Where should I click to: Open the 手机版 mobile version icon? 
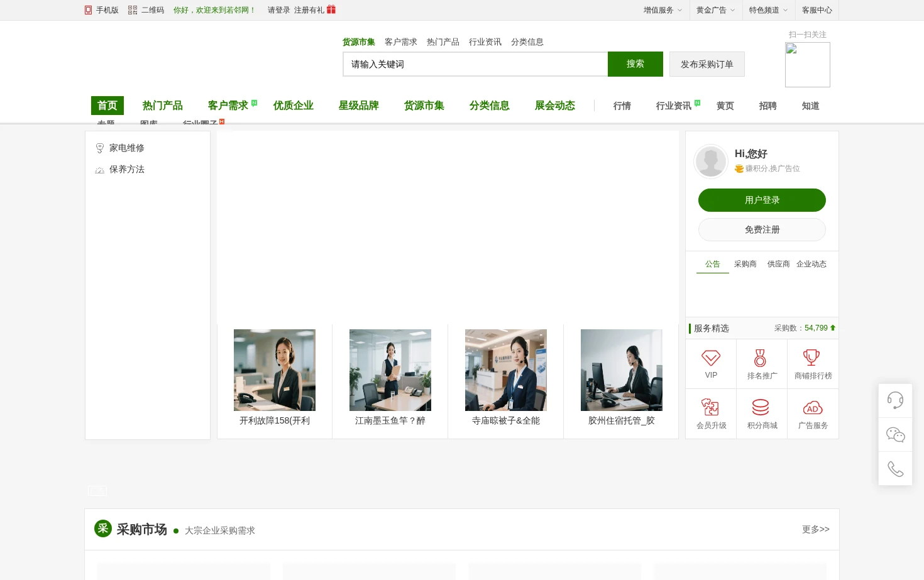coord(89,10)
